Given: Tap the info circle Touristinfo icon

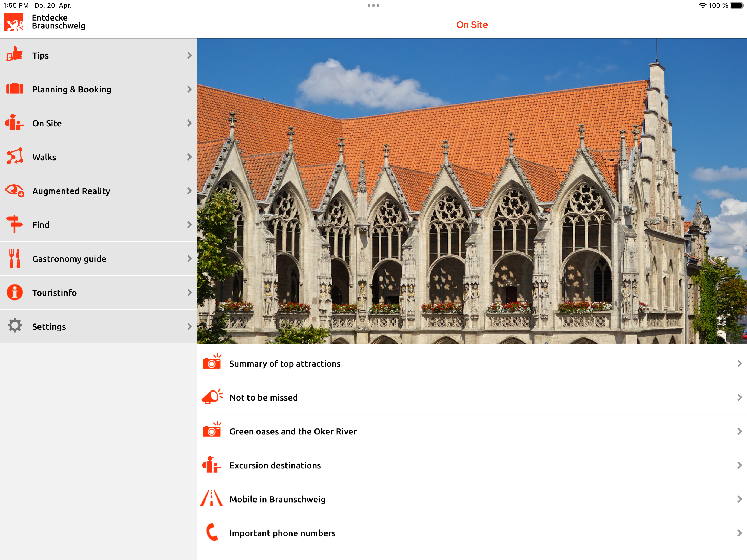Looking at the screenshot, I should (x=14, y=292).
